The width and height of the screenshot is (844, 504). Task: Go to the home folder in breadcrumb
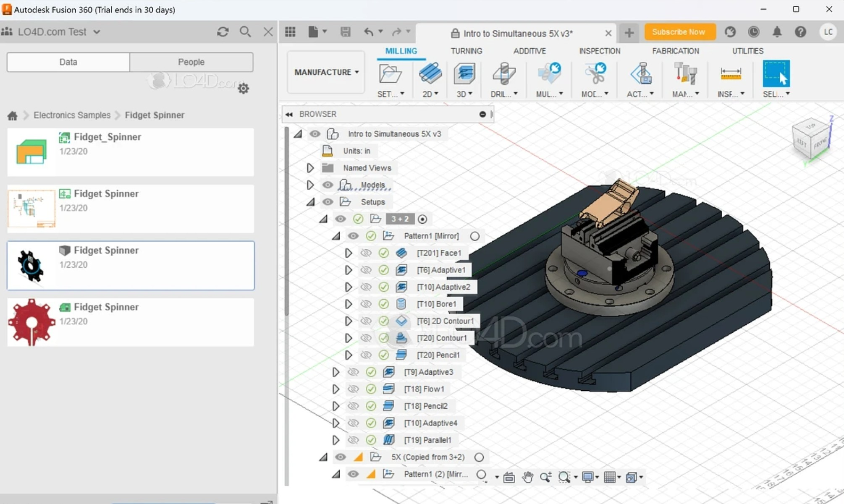click(x=13, y=115)
